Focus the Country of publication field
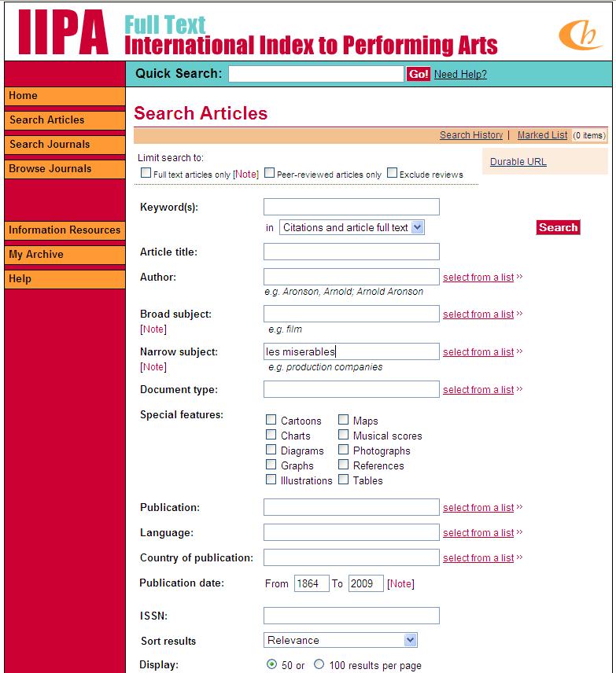Screen dimensions: 616x673 point(352,557)
